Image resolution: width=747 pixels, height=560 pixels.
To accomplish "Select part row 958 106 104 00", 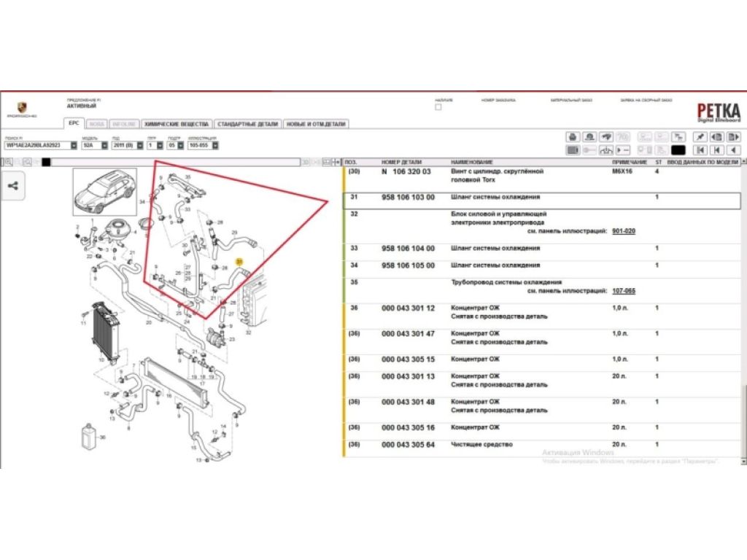I will tap(408, 249).
